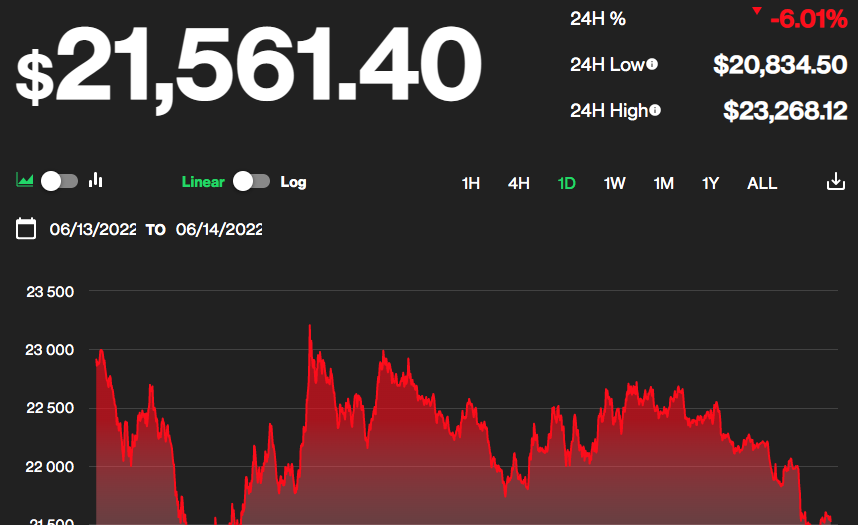The image size is (858, 525).
Task: Click the large $21,561.40 price
Action: [248, 67]
